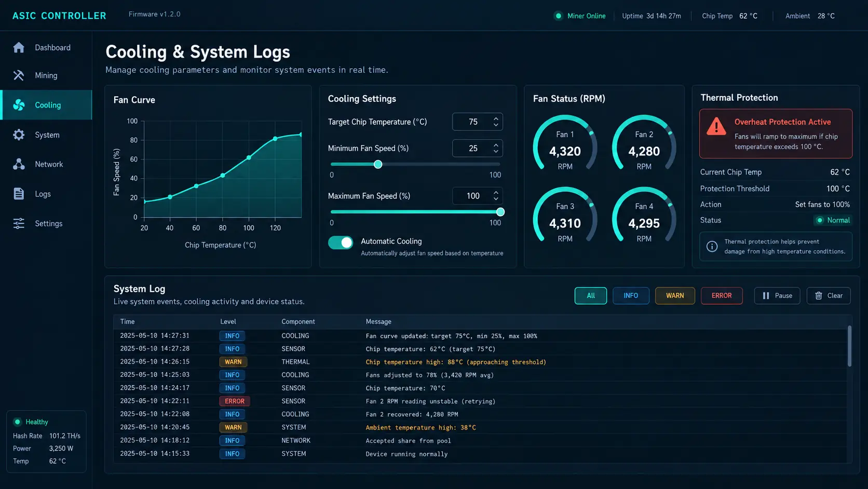Go to the Mining section
The image size is (868, 489).
pyautogui.click(x=46, y=75)
